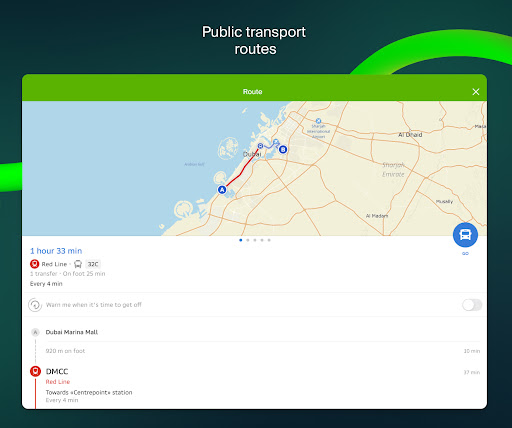Click the Sharjah International Airport icon on map
This screenshot has height=428, width=512.
[x=318, y=121]
